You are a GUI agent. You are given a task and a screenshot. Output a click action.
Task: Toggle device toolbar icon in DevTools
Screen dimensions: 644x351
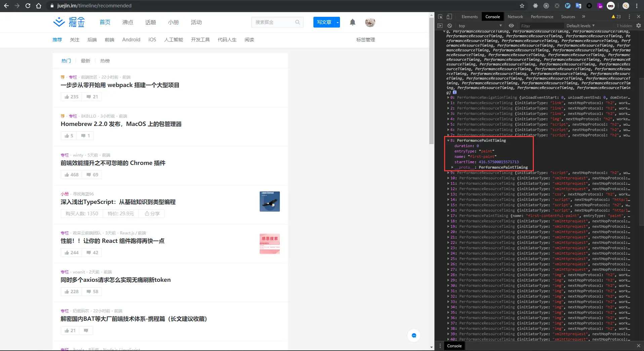coord(449,16)
